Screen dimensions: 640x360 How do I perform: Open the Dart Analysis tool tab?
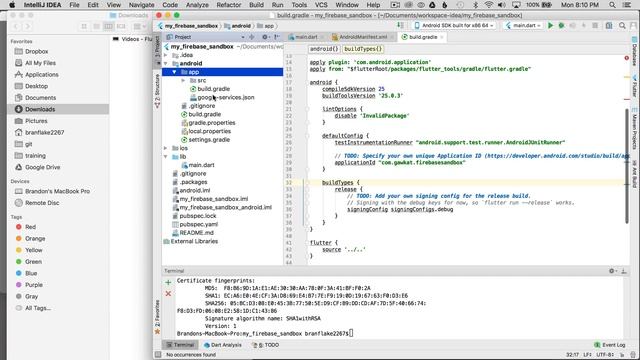coord(223,345)
